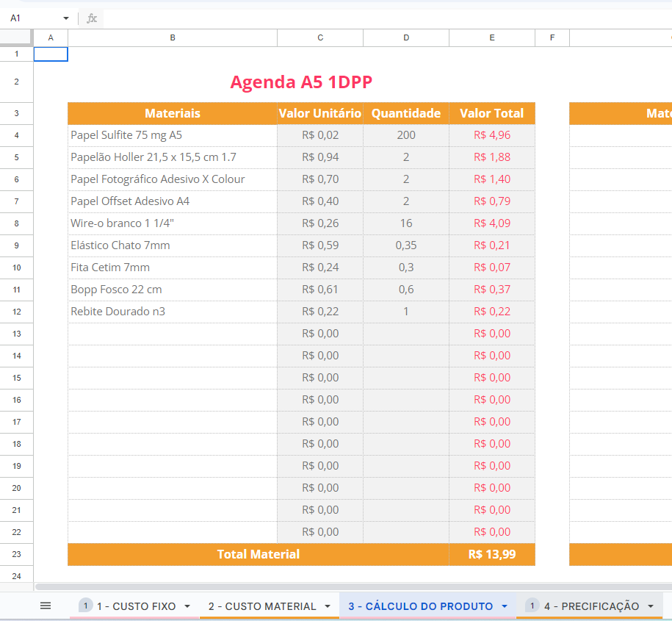Click the horizontal scrollbar
The height and width of the screenshot is (621, 672).
pos(353,586)
